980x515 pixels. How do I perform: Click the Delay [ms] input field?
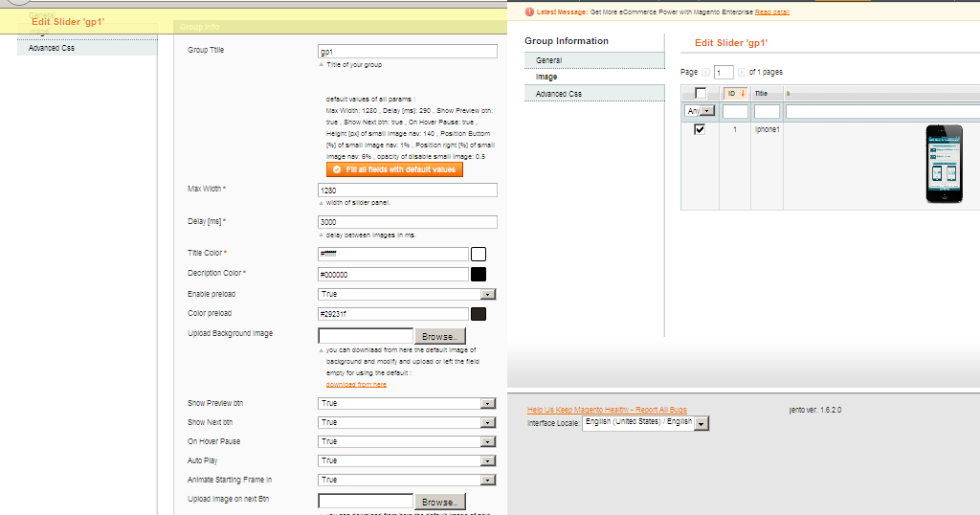408,222
